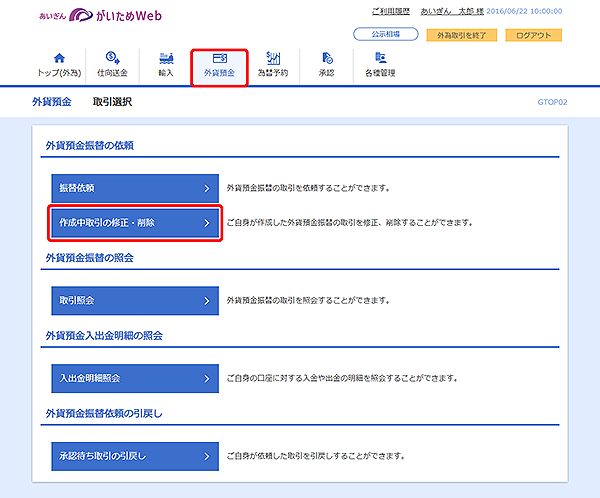The width and height of the screenshot is (600, 498).
Task: Click the chevron arrow on 入出金明細照会
Action: pyautogui.click(x=206, y=378)
